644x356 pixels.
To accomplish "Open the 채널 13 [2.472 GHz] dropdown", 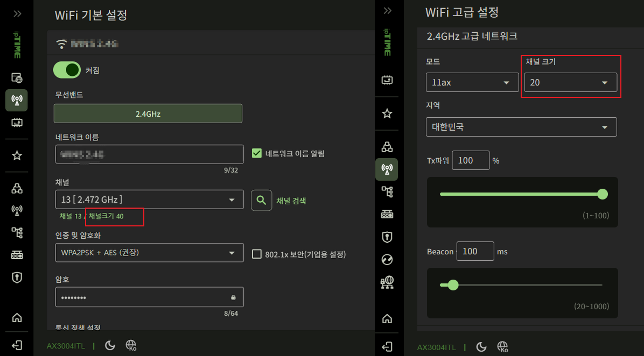I will [150, 200].
